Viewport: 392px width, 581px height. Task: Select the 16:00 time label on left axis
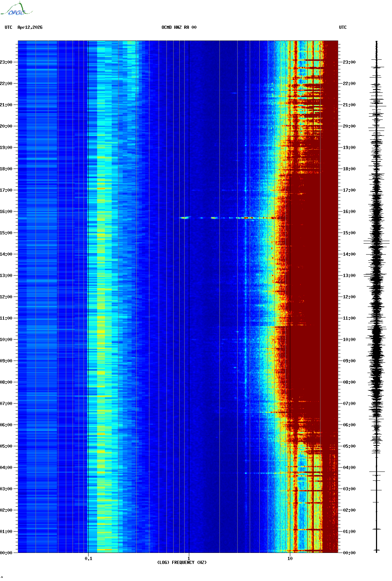click(x=6, y=212)
